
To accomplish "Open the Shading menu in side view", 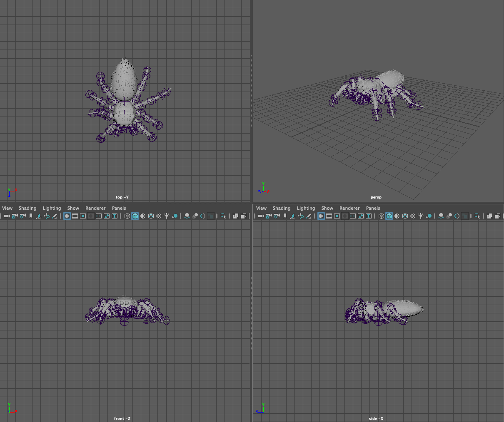I will [281, 208].
